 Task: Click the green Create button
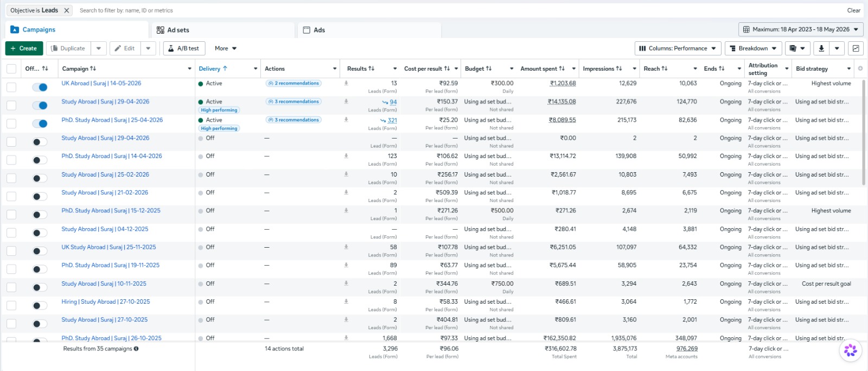pos(24,48)
